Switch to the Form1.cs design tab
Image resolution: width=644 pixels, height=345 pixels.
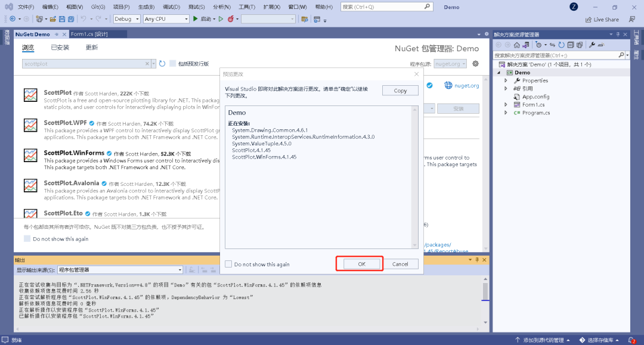coord(89,35)
